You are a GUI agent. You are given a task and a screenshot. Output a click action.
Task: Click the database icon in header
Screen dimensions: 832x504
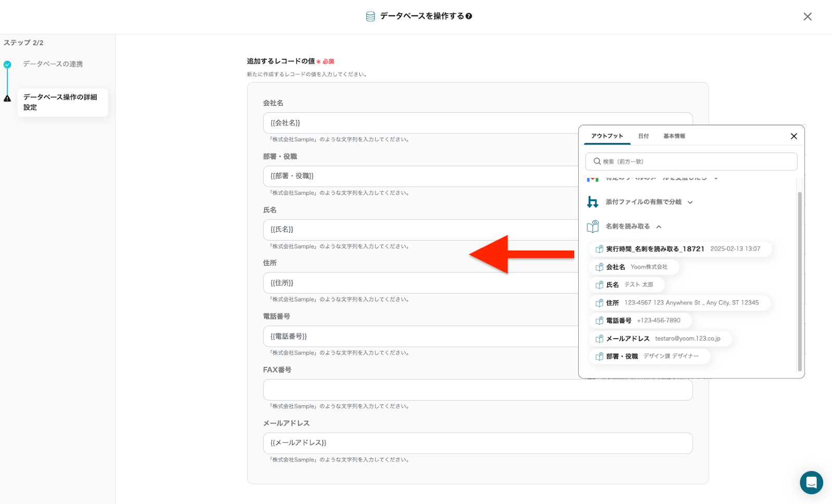tap(370, 17)
